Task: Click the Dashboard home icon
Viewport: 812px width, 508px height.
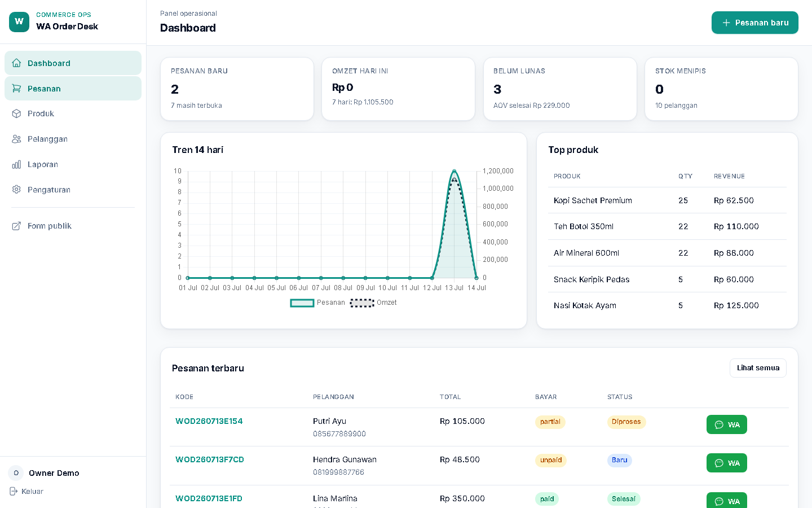Action: pos(16,63)
